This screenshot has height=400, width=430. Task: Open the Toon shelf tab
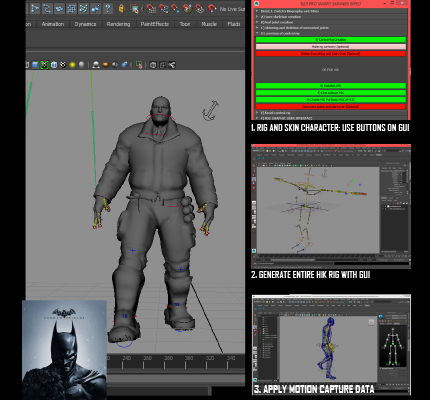click(x=185, y=24)
